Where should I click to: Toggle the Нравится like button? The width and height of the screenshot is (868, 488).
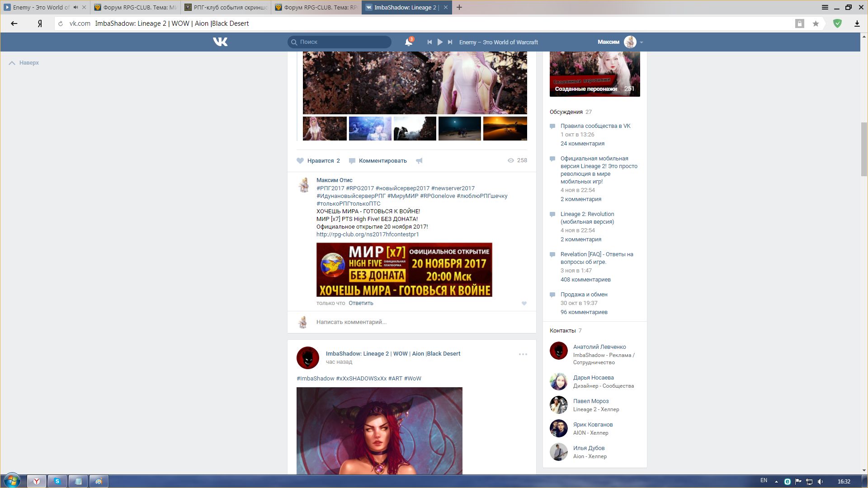318,161
